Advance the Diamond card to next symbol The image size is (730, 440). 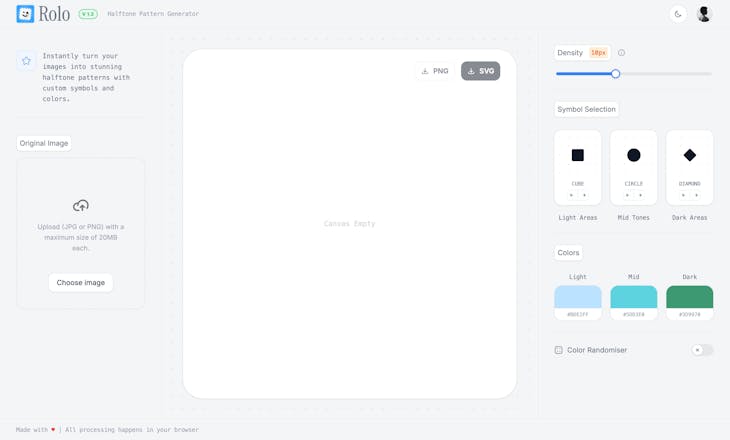(x=697, y=195)
